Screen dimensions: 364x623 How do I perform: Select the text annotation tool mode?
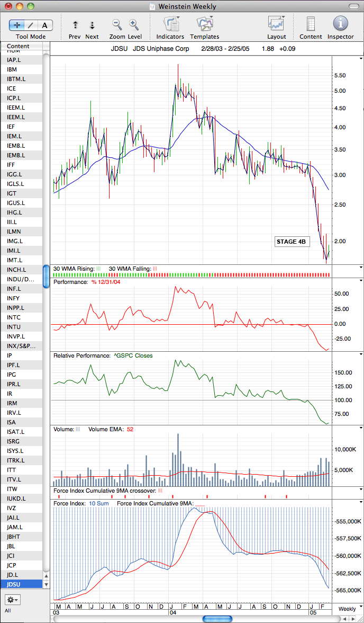coord(45,25)
